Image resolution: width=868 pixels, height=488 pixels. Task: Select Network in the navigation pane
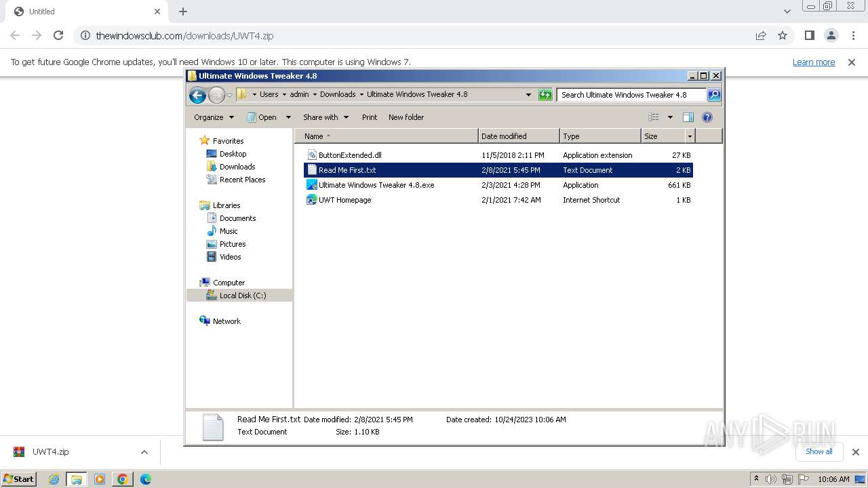[226, 321]
